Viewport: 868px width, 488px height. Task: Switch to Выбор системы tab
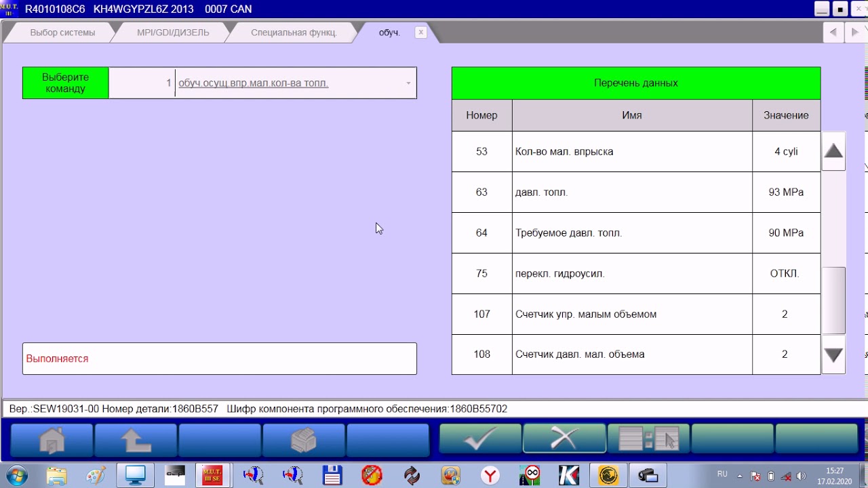tap(62, 33)
